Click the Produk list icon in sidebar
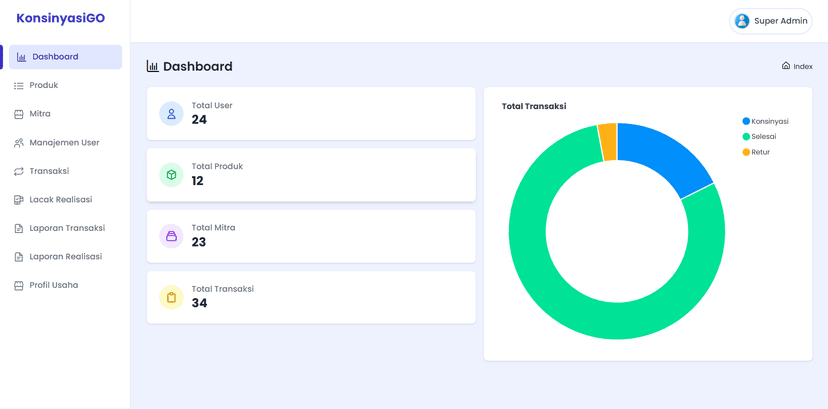The width and height of the screenshot is (828, 409). point(19,86)
